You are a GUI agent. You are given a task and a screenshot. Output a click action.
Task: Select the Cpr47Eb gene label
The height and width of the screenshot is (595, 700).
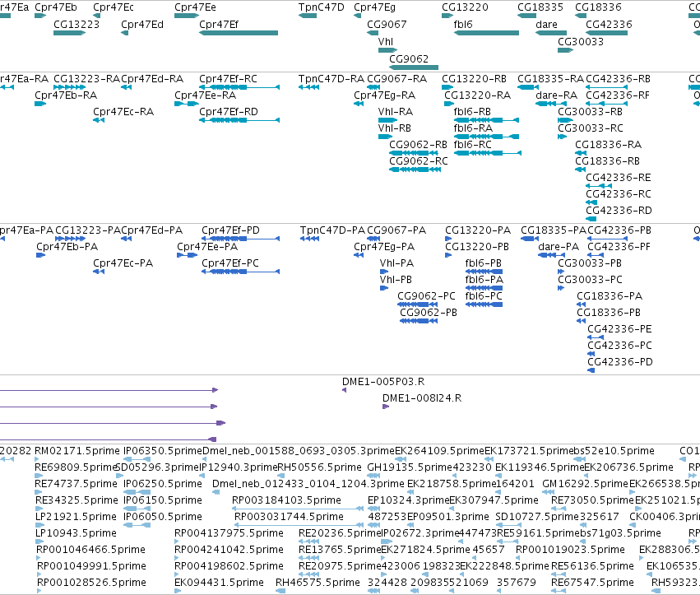[56, 7]
